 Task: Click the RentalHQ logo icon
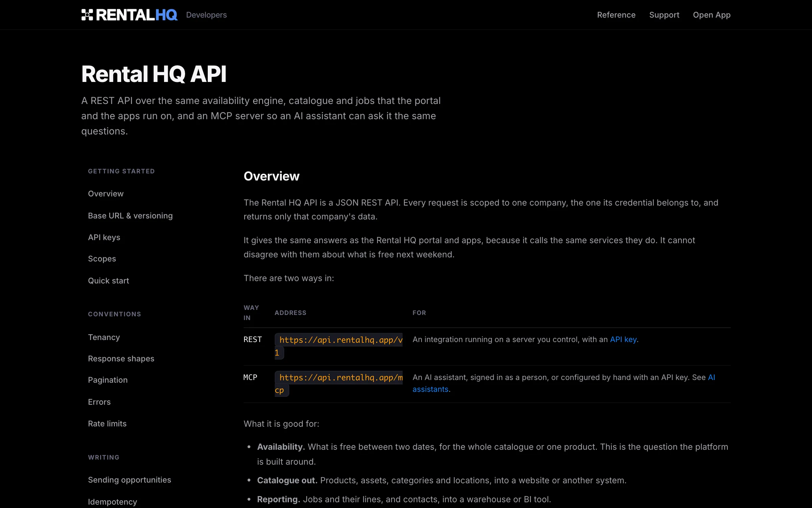(87, 15)
